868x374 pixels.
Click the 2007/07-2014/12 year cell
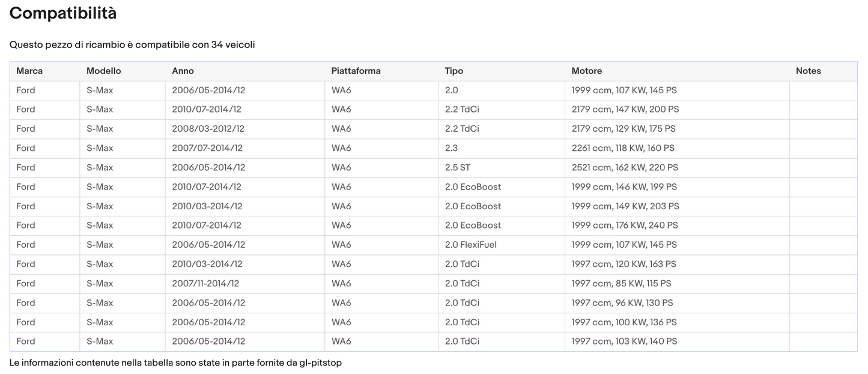207,148
